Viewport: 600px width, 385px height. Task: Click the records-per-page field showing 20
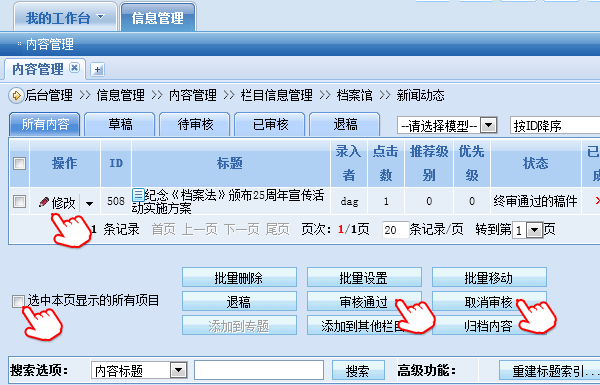395,230
